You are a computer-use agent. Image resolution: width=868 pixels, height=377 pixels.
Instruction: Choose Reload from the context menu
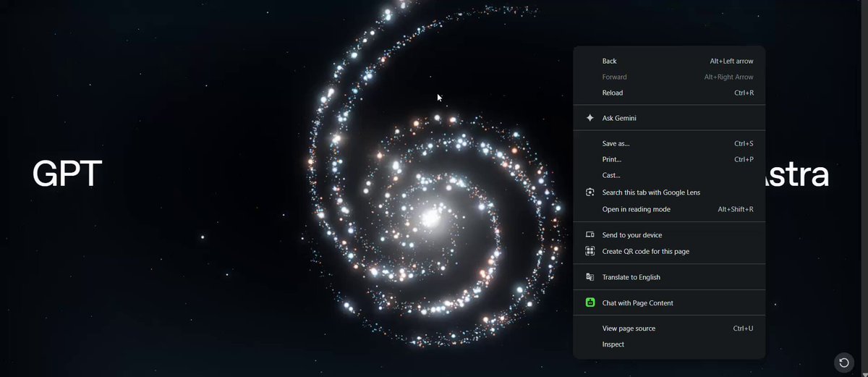(x=669, y=93)
